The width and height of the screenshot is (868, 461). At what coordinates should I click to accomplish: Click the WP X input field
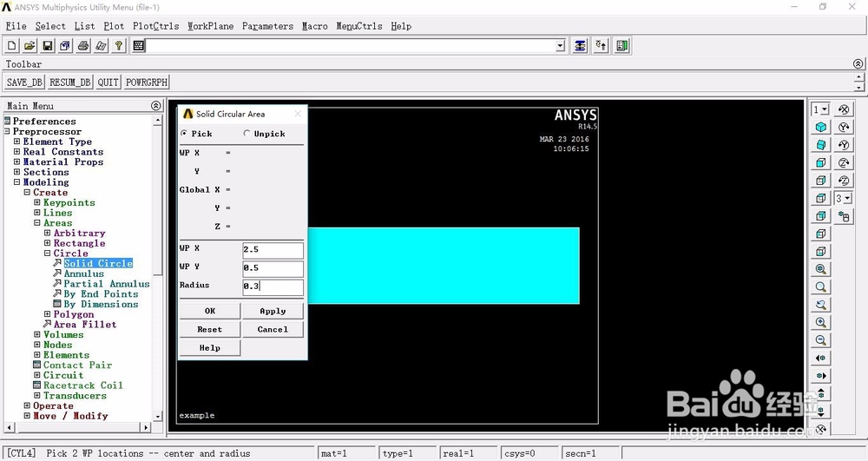[x=273, y=250]
